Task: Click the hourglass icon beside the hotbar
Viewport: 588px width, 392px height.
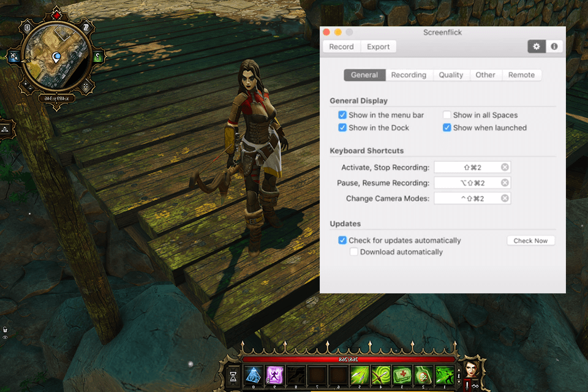Action: pyautogui.click(x=233, y=376)
